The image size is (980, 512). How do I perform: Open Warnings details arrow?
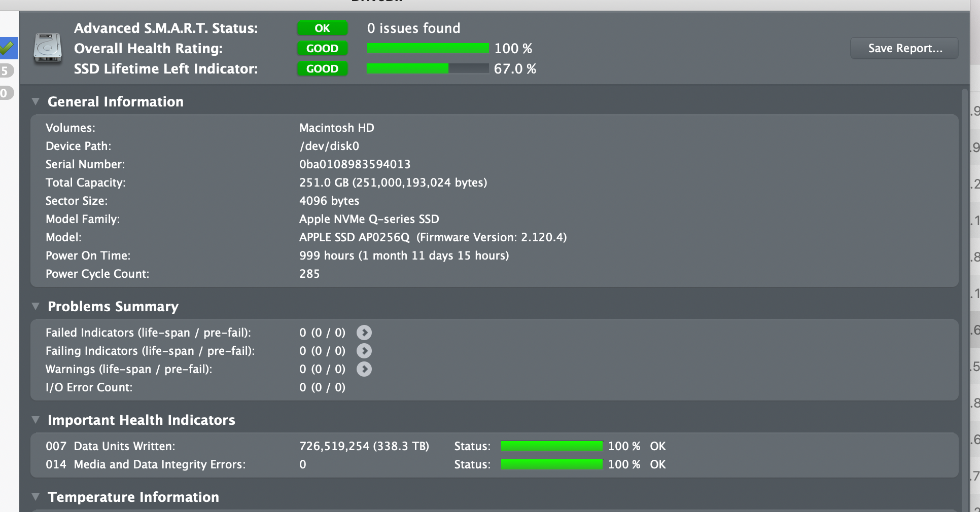(x=364, y=369)
